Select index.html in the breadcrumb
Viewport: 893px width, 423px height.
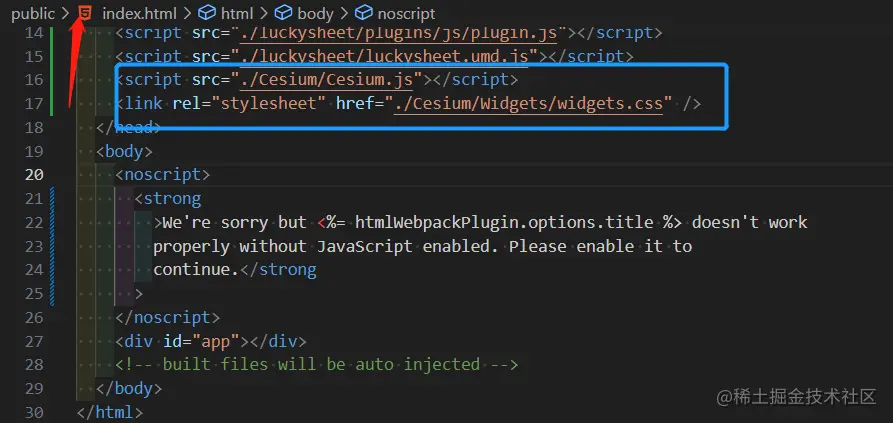click(x=140, y=14)
